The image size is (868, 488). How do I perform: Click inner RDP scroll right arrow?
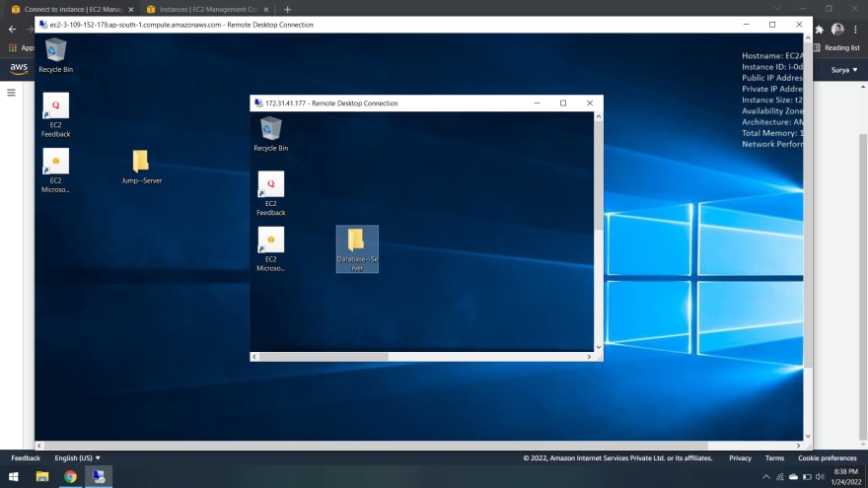pos(589,357)
